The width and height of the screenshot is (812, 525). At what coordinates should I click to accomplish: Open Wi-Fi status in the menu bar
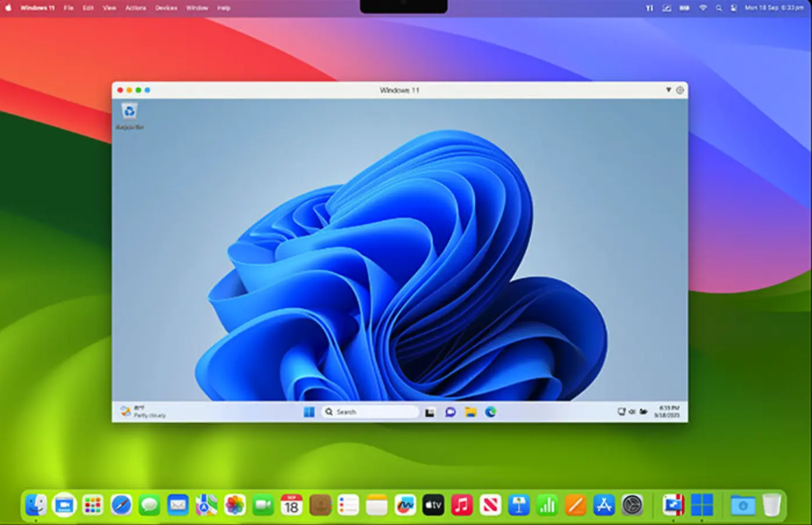(x=703, y=8)
